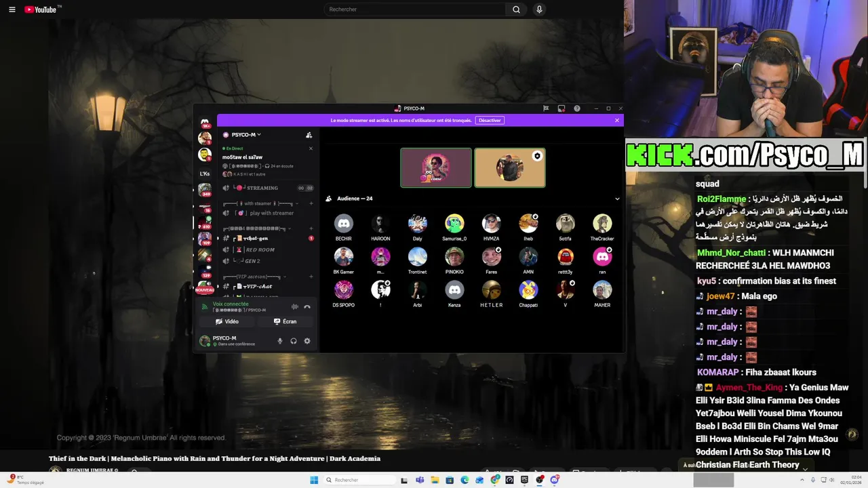
Task: Add channel to with steamer category
Action: tap(311, 203)
